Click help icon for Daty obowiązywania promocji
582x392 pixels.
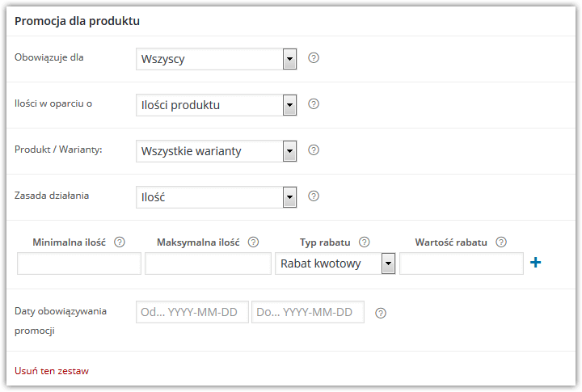pos(381,314)
